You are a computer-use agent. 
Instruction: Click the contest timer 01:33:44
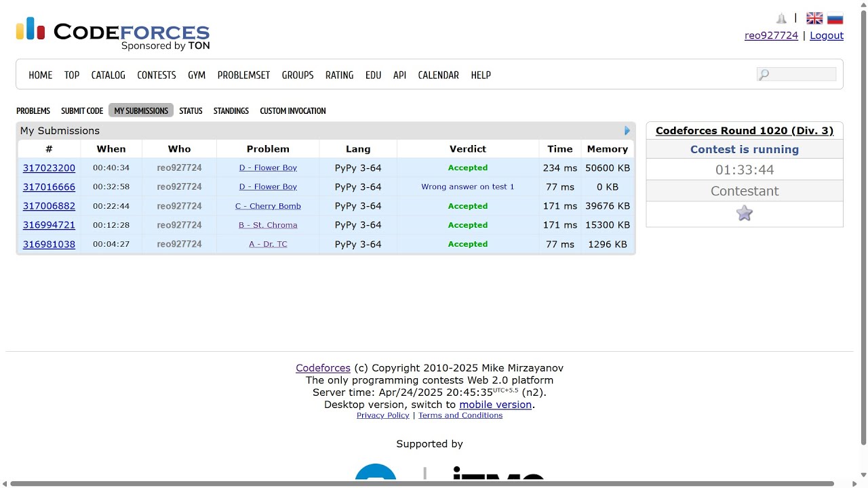coord(745,170)
